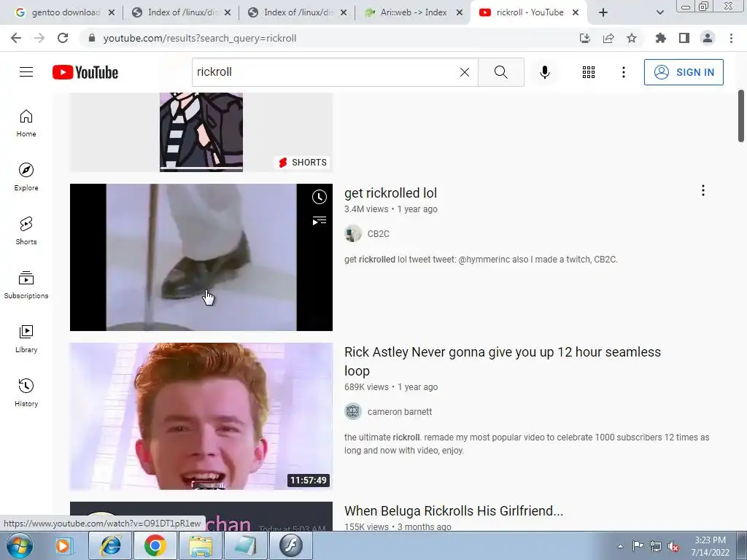The image size is (747, 560).
Task: Open Subscriptions in the sidebar
Action: click(26, 285)
